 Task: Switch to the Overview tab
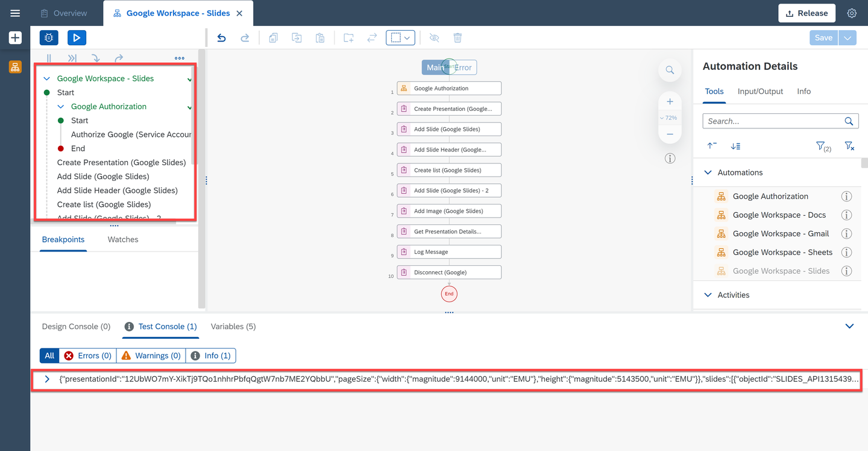(x=64, y=13)
